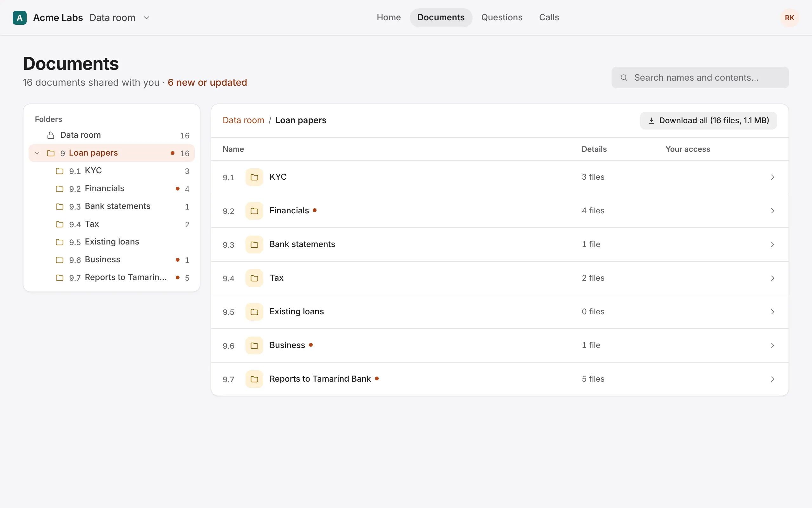Image resolution: width=812 pixels, height=508 pixels.
Task: Click the Your access column header
Action: 688,149
